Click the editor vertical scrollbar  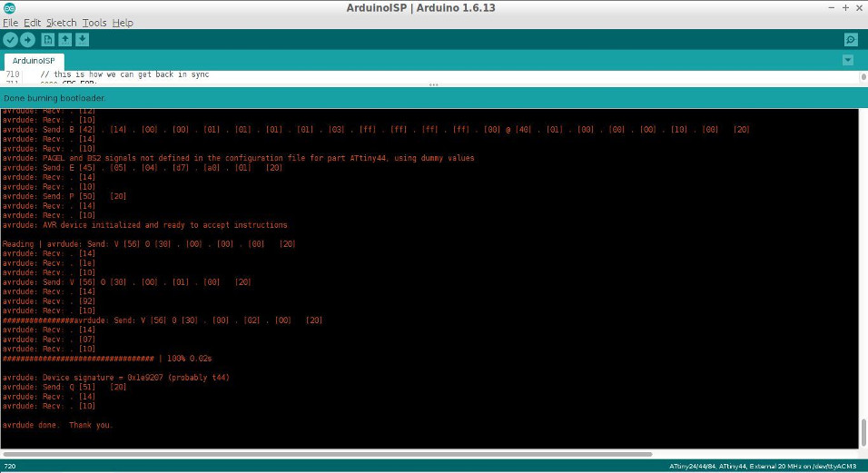pos(863,77)
